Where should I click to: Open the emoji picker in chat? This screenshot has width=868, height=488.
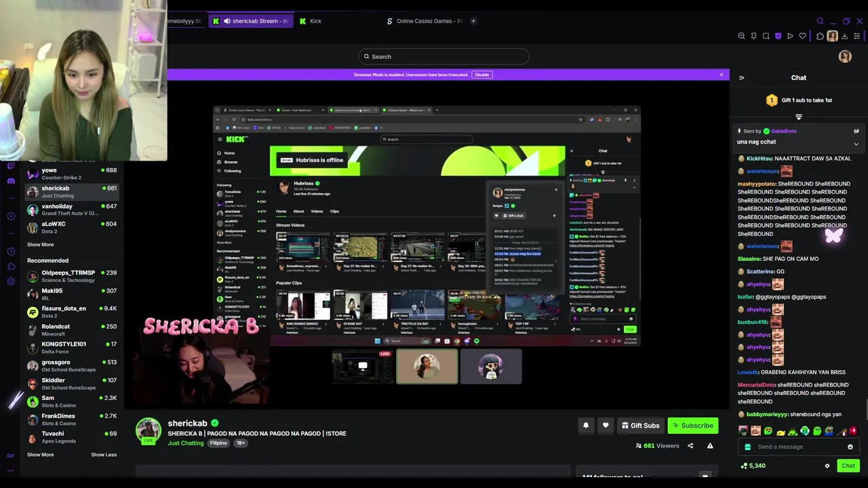coord(850,447)
